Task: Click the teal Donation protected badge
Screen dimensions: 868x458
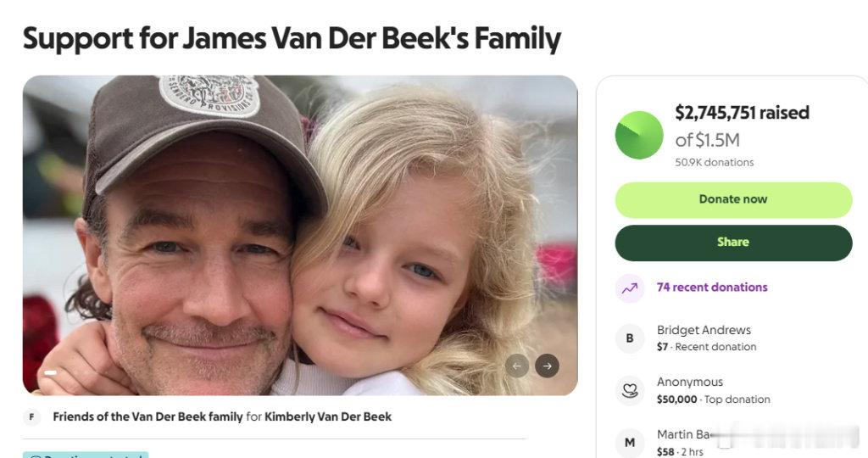Action: 86,455
